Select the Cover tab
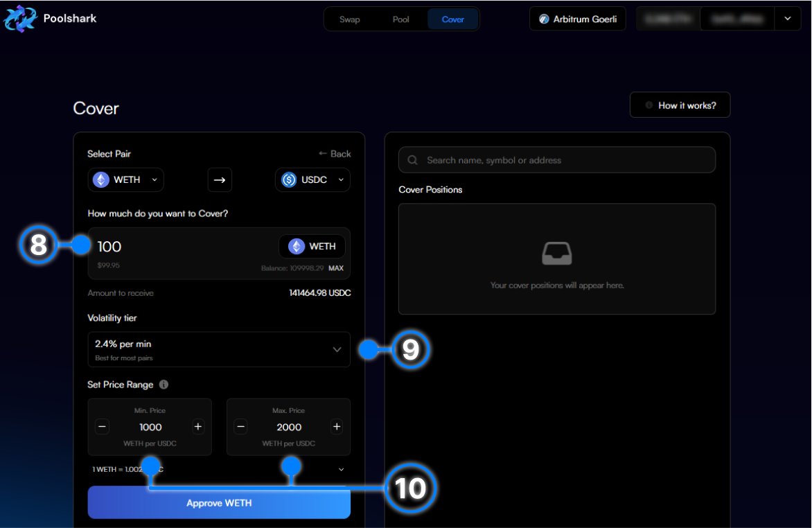This screenshot has width=812, height=528. 453,19
